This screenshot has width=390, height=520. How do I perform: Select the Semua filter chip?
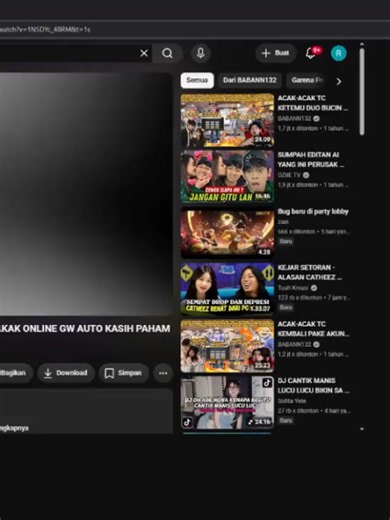[197, 80]
